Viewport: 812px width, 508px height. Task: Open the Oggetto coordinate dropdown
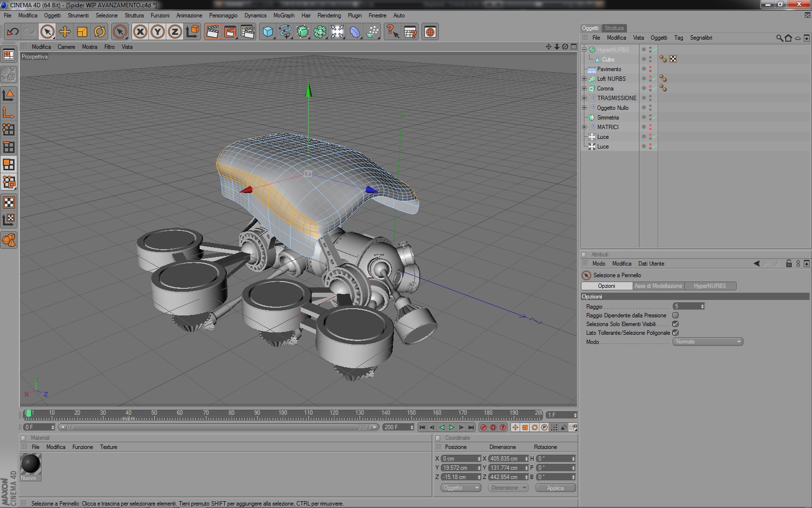point(461,488)
